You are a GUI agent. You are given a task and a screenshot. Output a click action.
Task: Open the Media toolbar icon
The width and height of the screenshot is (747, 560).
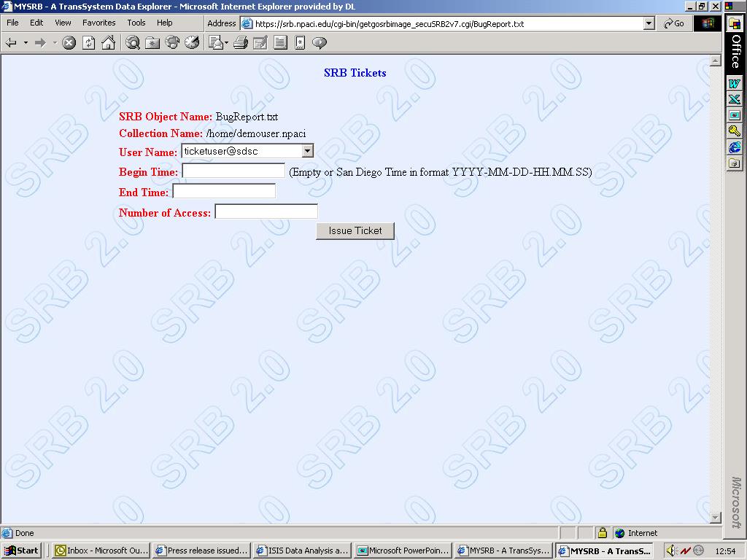click(x=172, y=43)
